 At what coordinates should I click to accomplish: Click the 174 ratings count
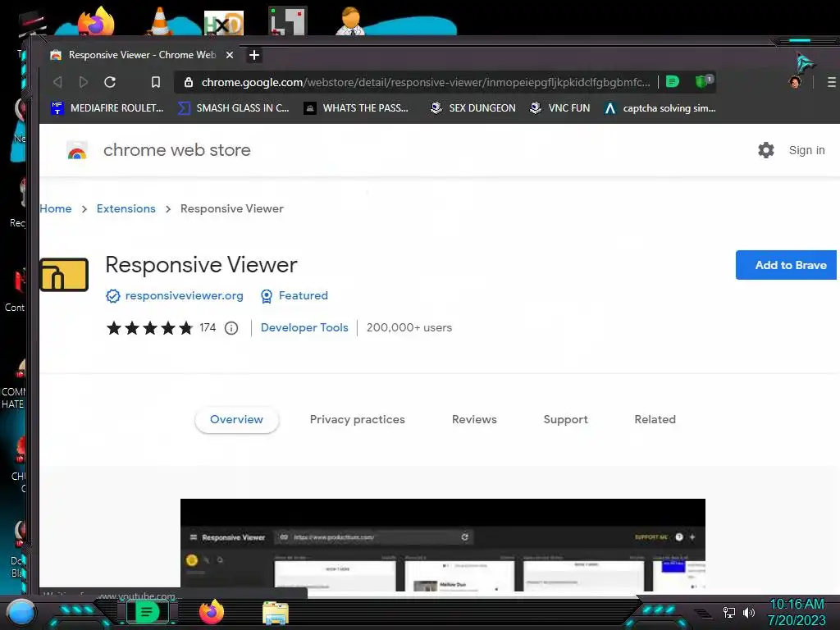click(208, 327)
